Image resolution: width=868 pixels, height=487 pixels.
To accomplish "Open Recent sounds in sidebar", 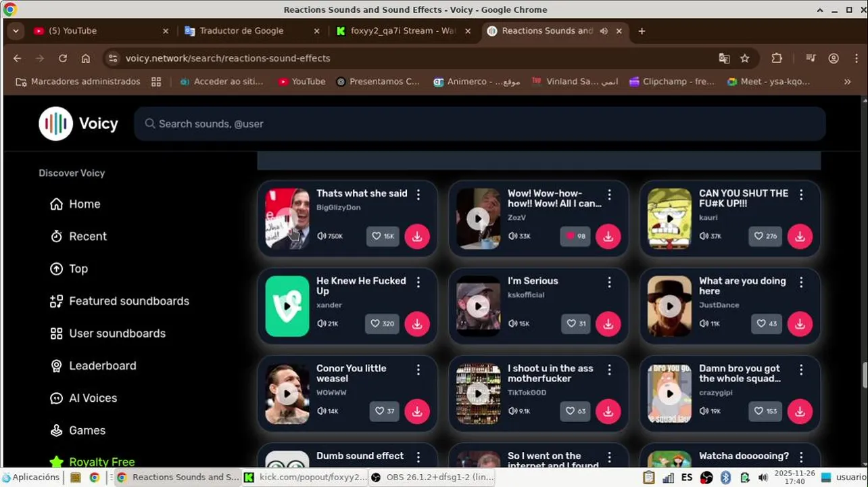I will point(78,237).
